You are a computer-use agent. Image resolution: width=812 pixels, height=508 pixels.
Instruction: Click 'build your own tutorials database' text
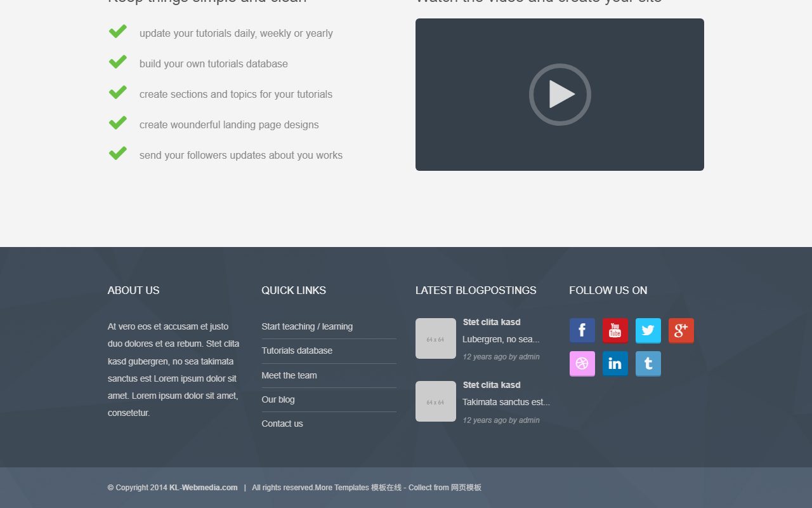click(214, 63)
